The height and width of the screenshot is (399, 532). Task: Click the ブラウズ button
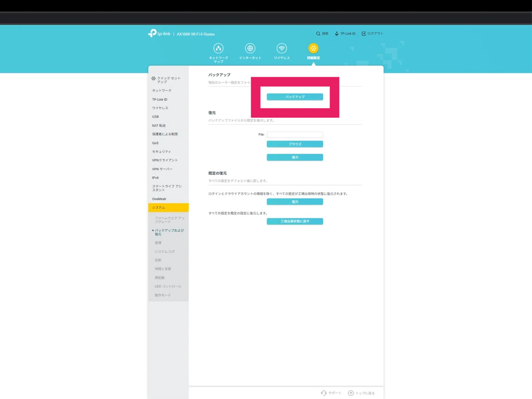(295, 144)
